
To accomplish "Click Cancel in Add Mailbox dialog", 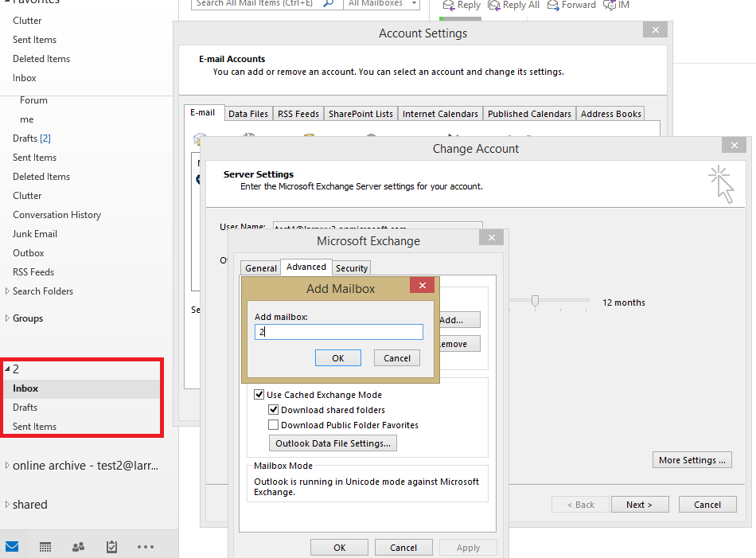I will coord(397,358).
